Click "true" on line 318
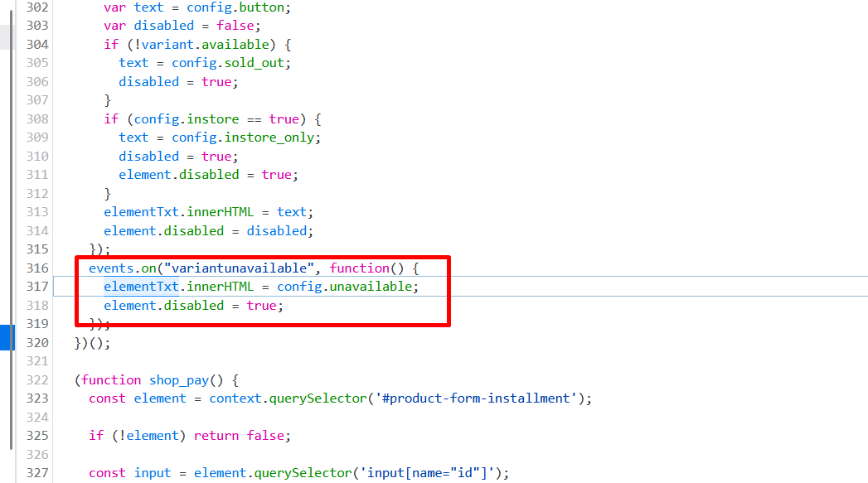The height and width of the screenshot is (483, 868). click(x=262, y=306)
